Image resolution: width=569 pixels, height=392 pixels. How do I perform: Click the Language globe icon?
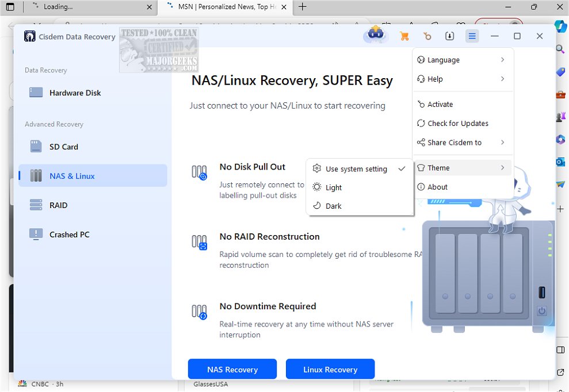coord(421,60)
